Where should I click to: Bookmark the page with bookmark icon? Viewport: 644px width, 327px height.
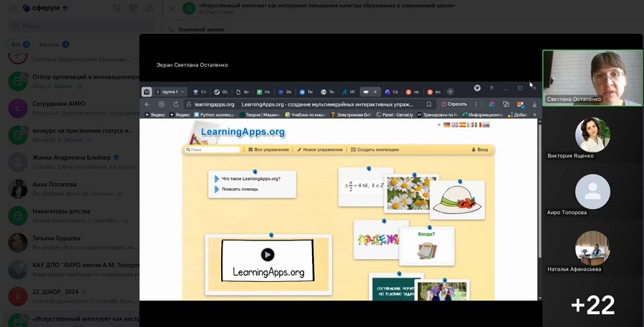tap(429, 104)
